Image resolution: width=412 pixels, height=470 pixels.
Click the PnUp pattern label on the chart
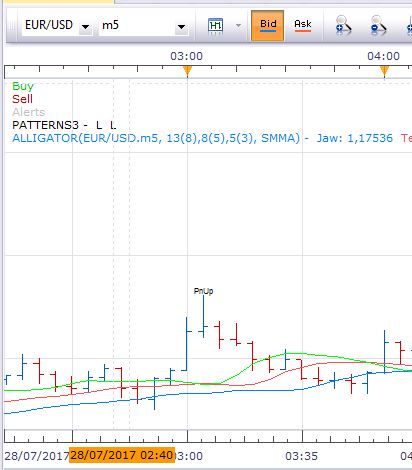[x=203, y=291]
